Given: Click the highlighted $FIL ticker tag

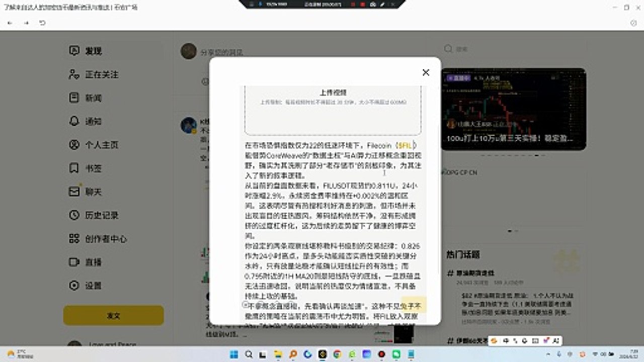Looking at the screenshot, I should click(406, 145).
